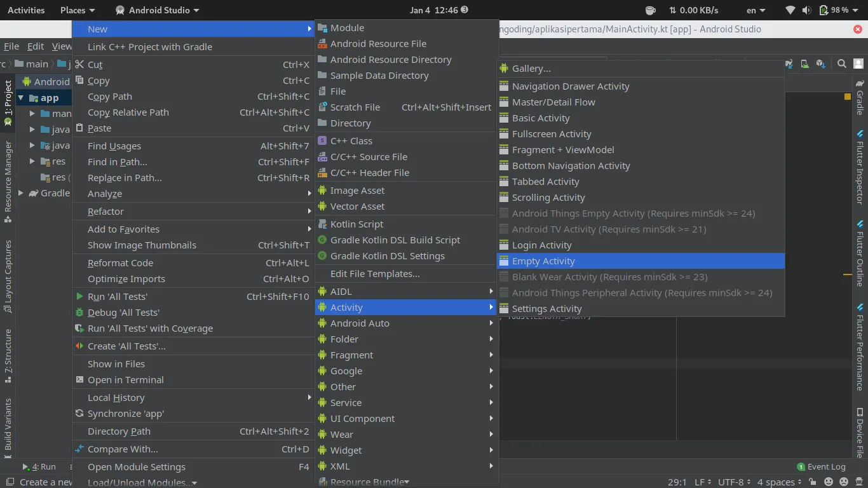Open the Flutter Inspector side panel

[860, 167]
